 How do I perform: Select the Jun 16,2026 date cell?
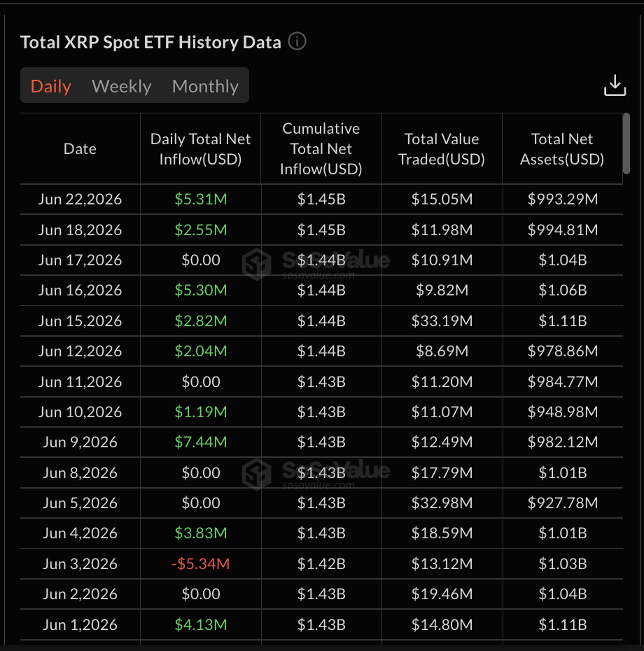[x=80, y=290]
